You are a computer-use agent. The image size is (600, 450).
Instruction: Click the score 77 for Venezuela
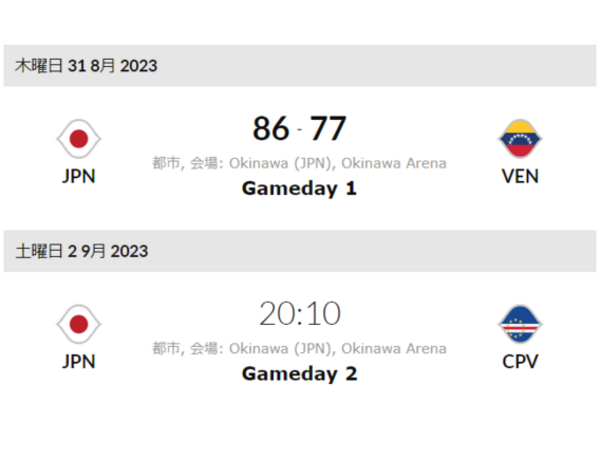[x=328, y=128]
